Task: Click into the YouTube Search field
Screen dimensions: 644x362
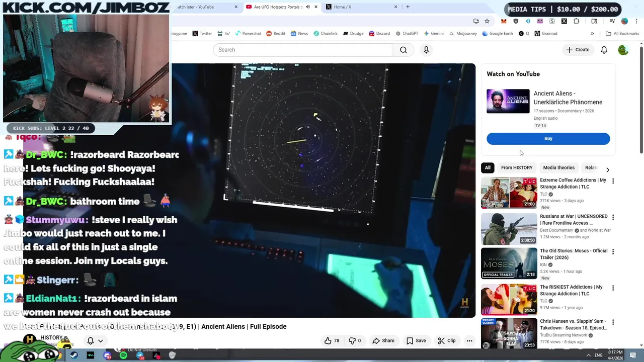Action: click(x=303, y=50)
